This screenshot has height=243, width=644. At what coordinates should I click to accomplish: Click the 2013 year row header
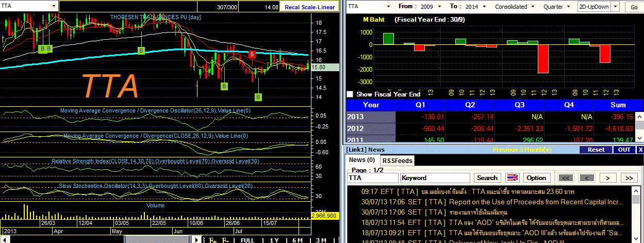370,117
